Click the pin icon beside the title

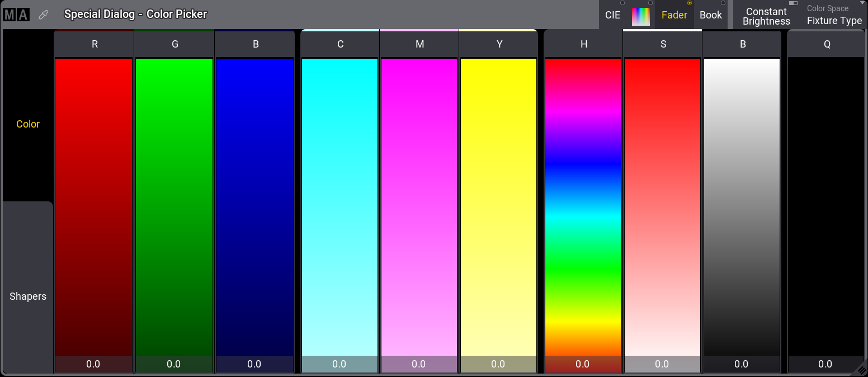pyautogui.click(x=43, y=15)
